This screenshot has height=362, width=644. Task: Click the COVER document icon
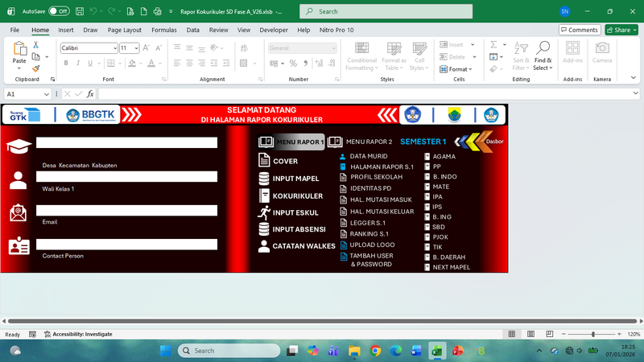point(264,161)
